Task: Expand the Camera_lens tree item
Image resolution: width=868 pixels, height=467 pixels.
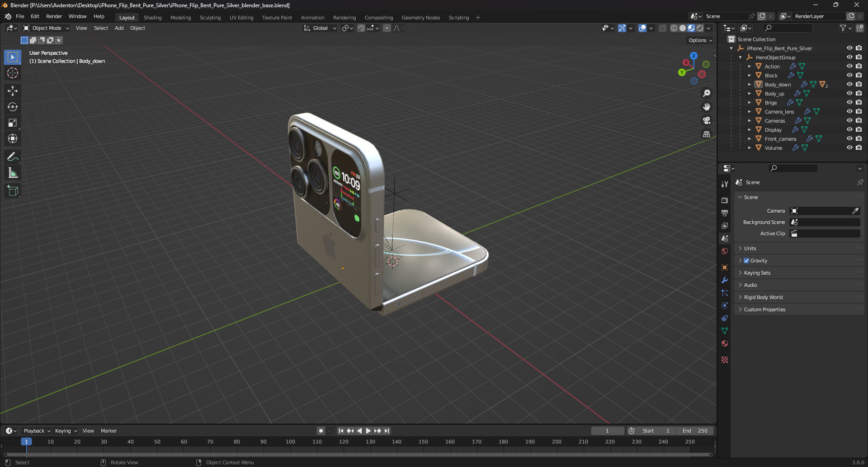Action: point(749,112)
